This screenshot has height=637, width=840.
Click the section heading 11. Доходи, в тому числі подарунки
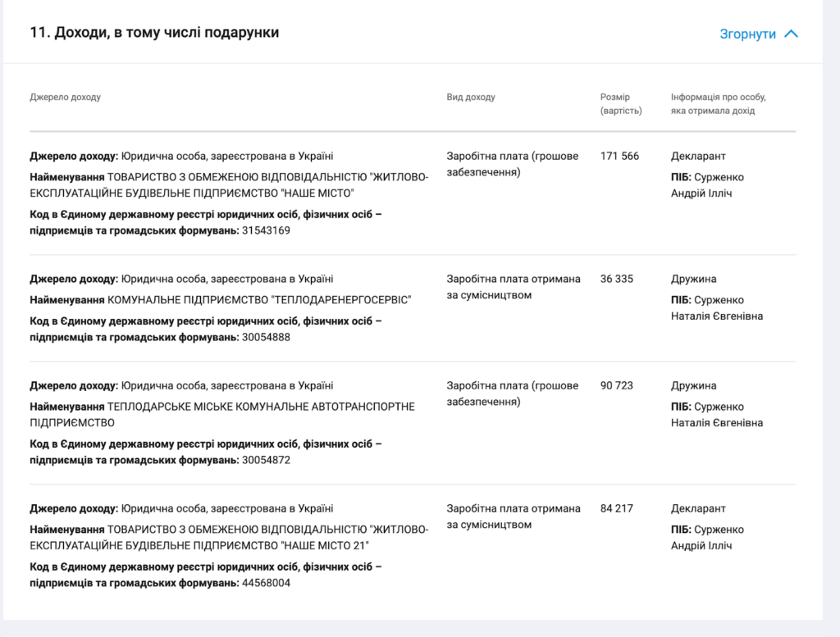(x=154, y=33)
